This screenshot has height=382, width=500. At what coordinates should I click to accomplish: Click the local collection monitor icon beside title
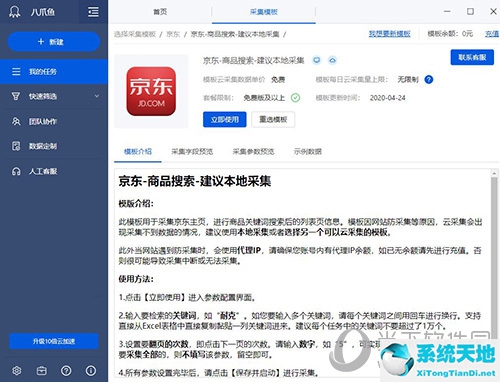coord(317,60)
